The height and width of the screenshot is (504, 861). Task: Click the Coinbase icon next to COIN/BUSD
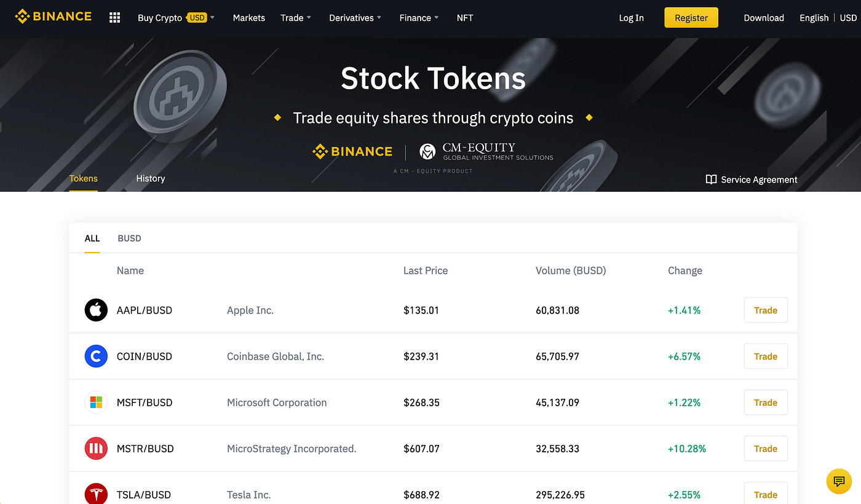tap(96, 356)
